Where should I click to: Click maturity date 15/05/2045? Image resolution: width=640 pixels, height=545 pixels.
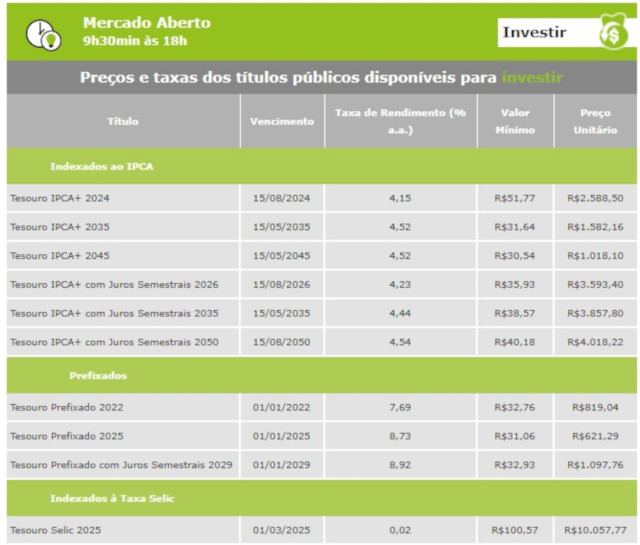282,256
